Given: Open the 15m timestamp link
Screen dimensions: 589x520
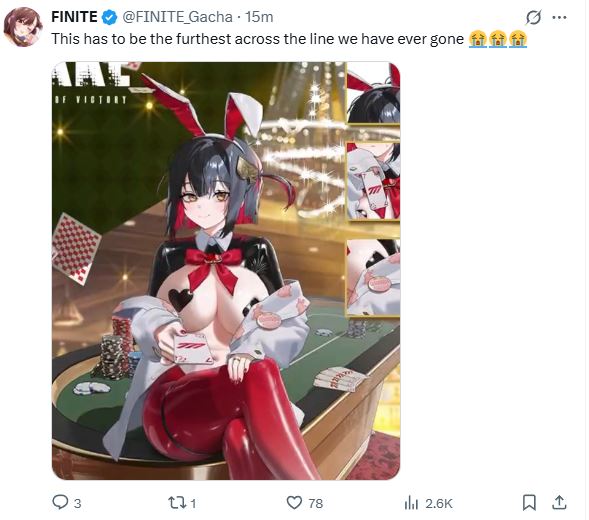Looking at the screenshot, I should pyautogui.click(x=259, y=17).
